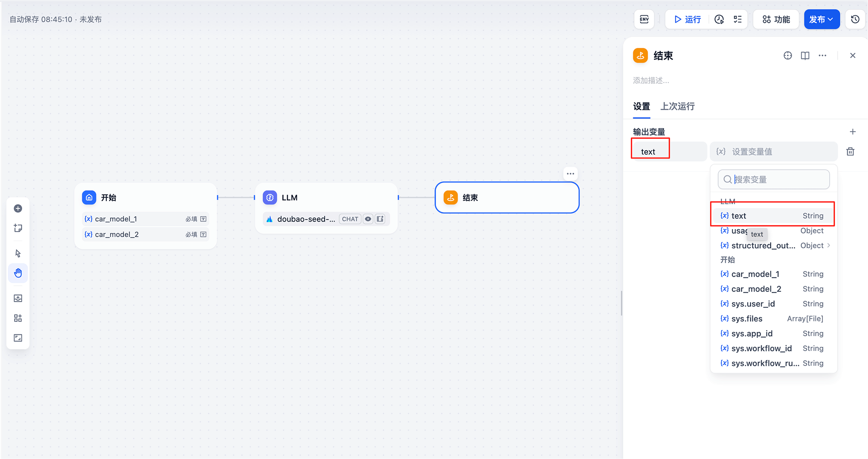Image resolution: width=868 pixels, height=459 pixels.
Task: Click the add note icon in sidebar
Action: [18, 228]
